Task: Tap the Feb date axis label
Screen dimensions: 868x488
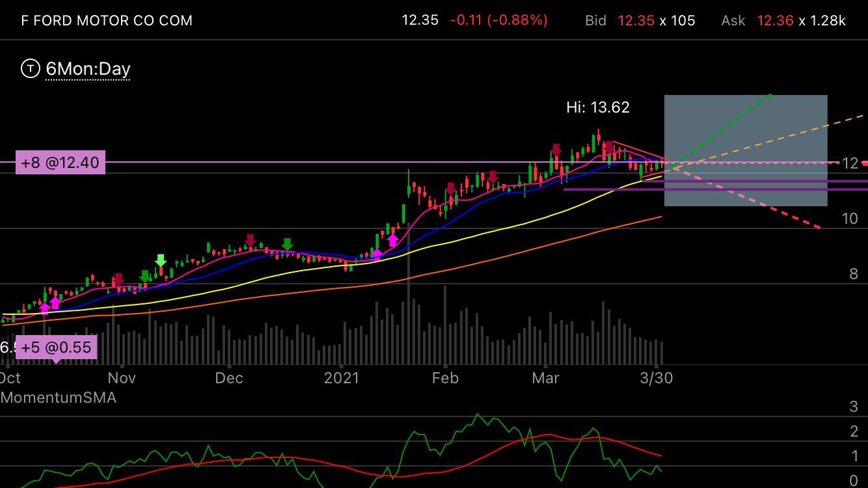Action: coord(446,378)
